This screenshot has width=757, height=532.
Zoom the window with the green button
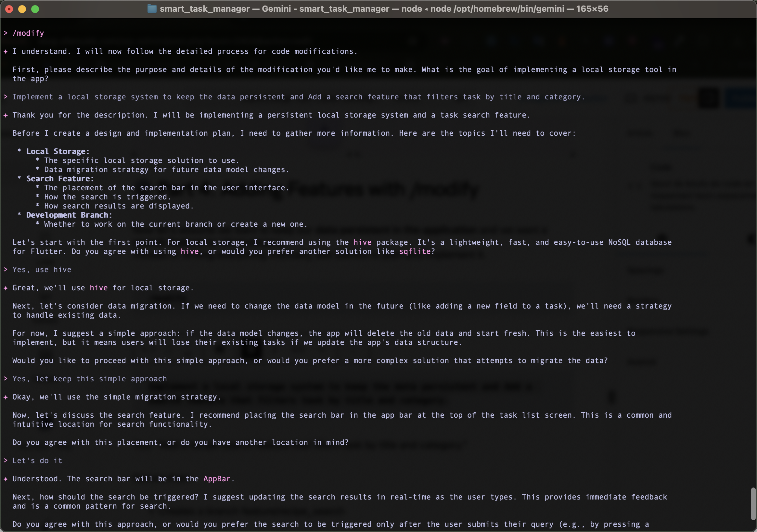[x=35, y=9]
